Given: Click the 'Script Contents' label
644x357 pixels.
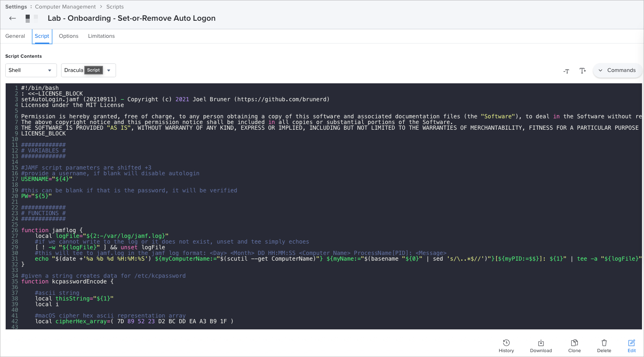Looking at the screenshot, I should 24,57.
